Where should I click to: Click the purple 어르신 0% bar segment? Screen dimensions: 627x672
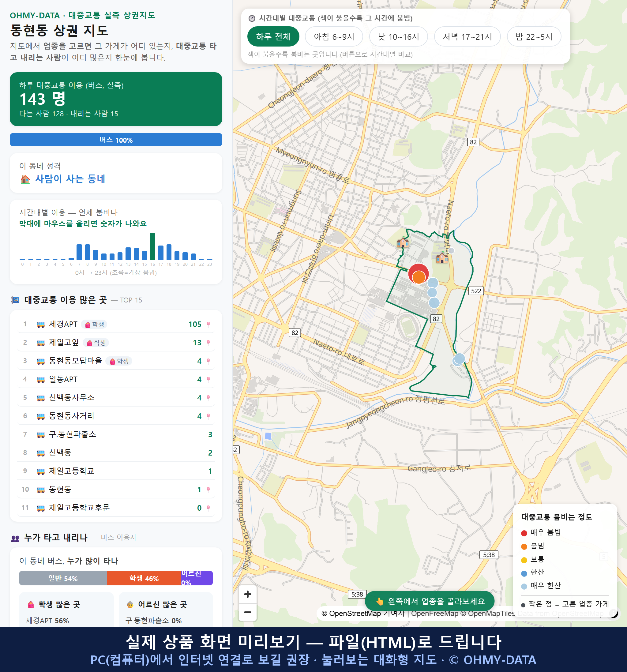click(x=197, y=578)
